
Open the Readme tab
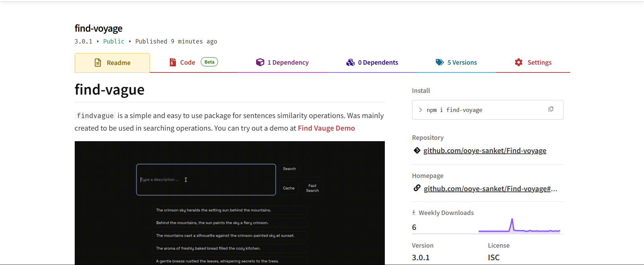(112, 63)
